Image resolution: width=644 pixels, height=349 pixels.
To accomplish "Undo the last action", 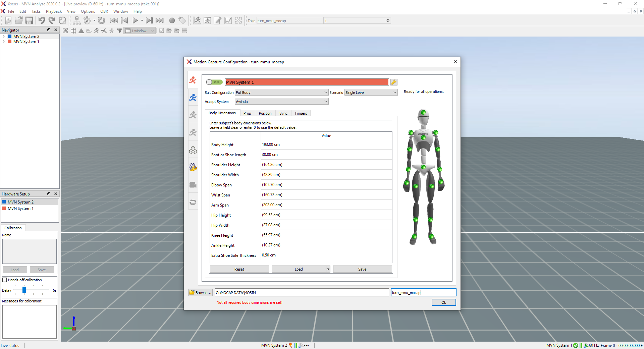I will coord(42,20).
